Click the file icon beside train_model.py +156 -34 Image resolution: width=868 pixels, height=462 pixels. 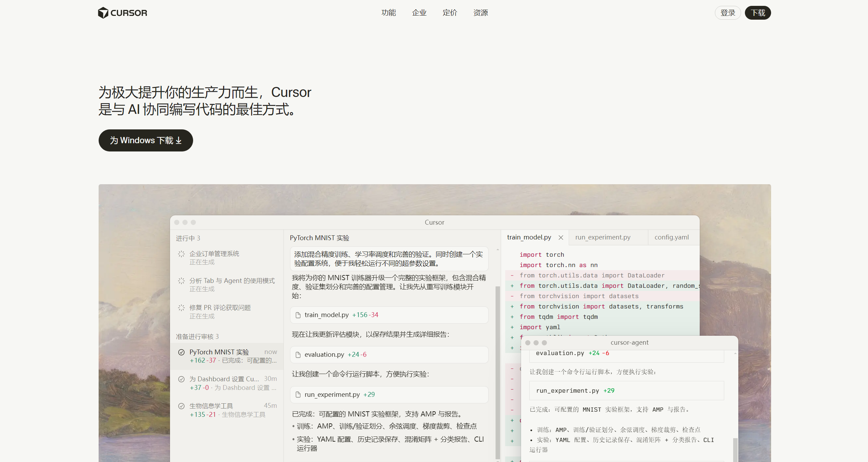tap(298, 315)
